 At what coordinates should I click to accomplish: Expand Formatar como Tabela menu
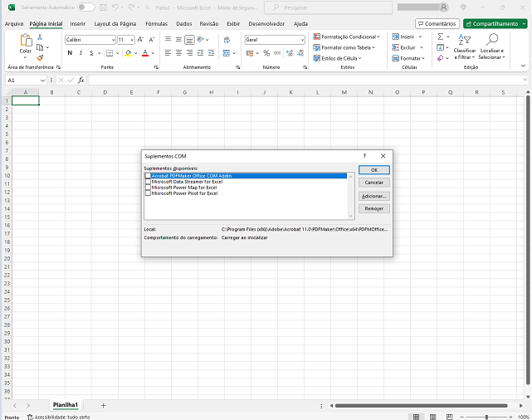point(344,47)
